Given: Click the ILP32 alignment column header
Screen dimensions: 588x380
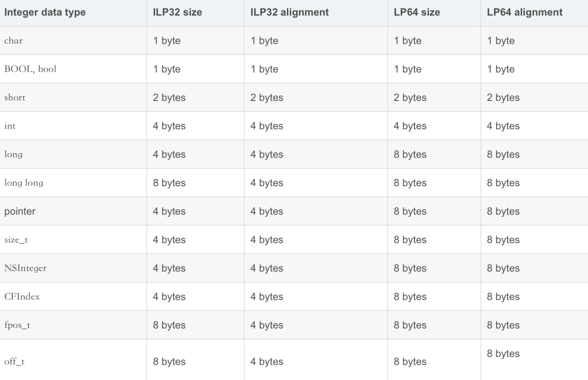Looking at the screenshot, I should coord(290,12).
